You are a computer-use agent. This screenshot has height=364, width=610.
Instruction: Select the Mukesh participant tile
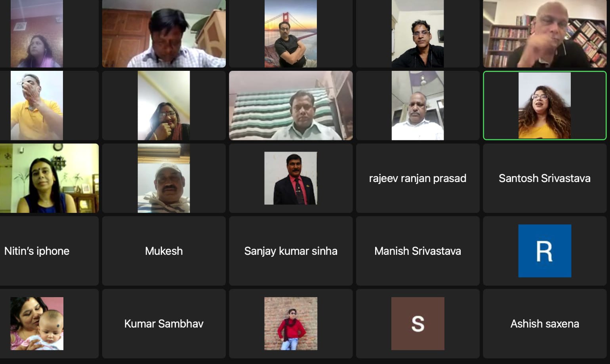[x=164, y=251]
